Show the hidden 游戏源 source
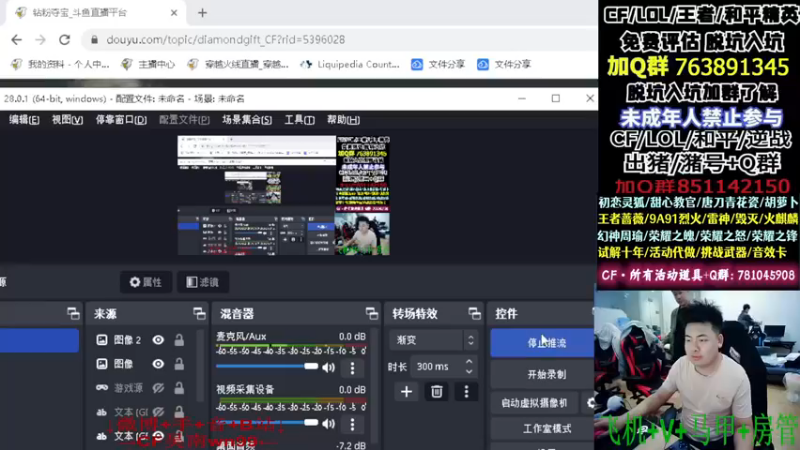Screen dimensions: 800x450 (158, 388)
